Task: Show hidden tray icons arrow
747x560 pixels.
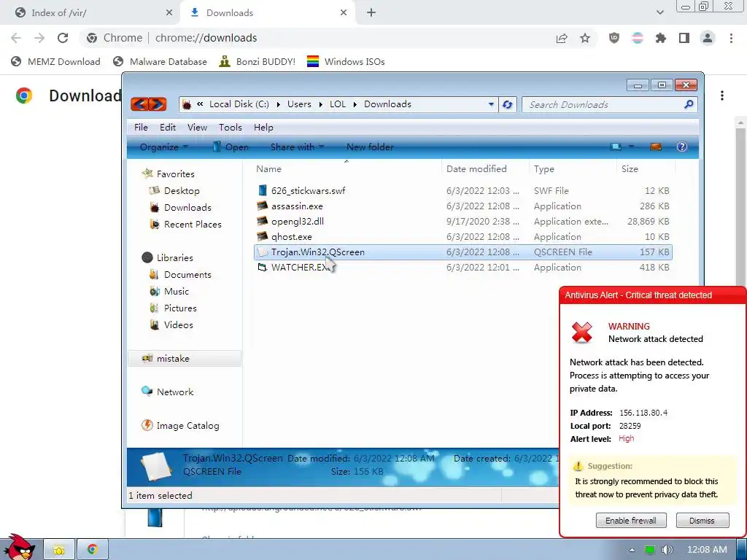Action: (x=632, y=550)
